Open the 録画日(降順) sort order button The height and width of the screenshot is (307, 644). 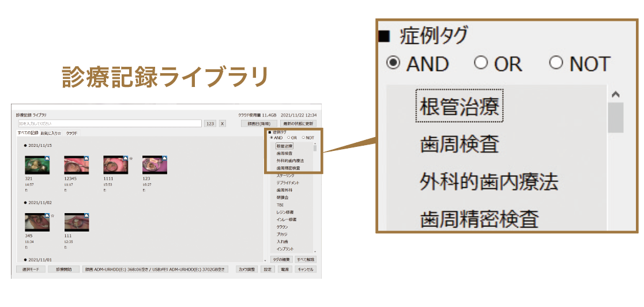click(x=255, y=123)
